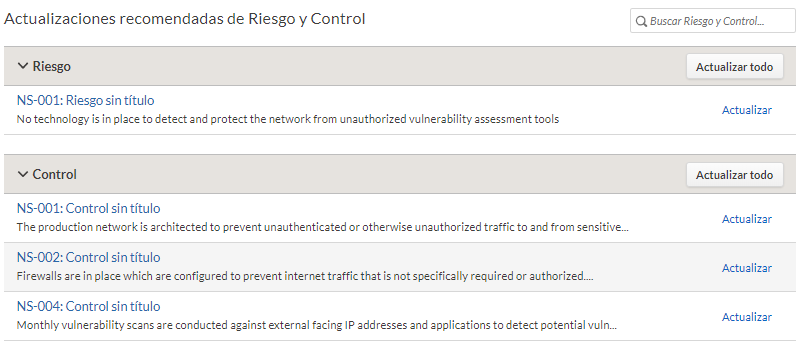Collapse the Riesgo section chevron
The image size is (800, 360).
tap(22, 66)
